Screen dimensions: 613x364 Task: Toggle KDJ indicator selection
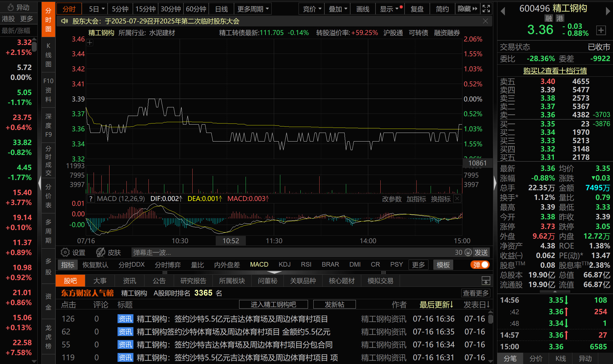pyautogui.click(x=285, y=264)
